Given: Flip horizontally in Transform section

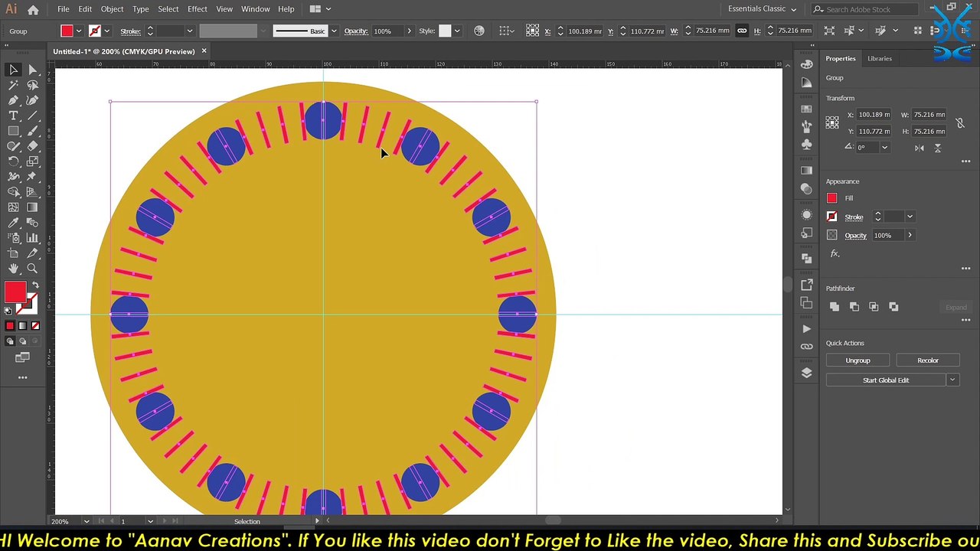Looking at the screenshot, I should point(919,148).
